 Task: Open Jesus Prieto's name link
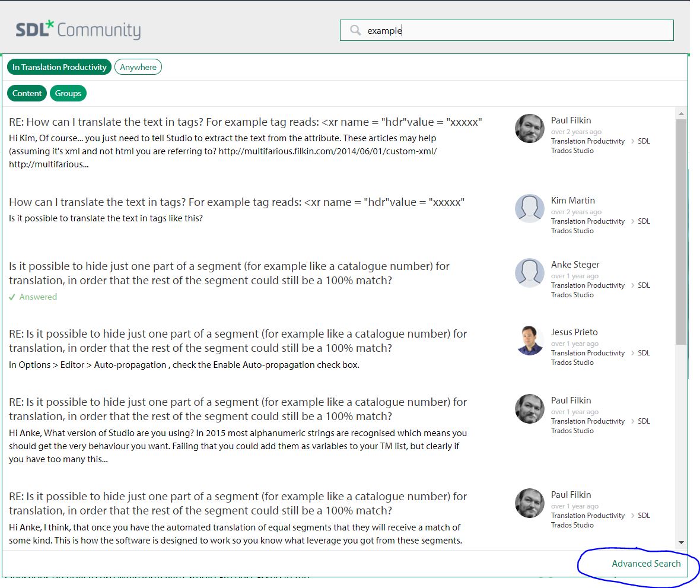(x=574, y=332)
